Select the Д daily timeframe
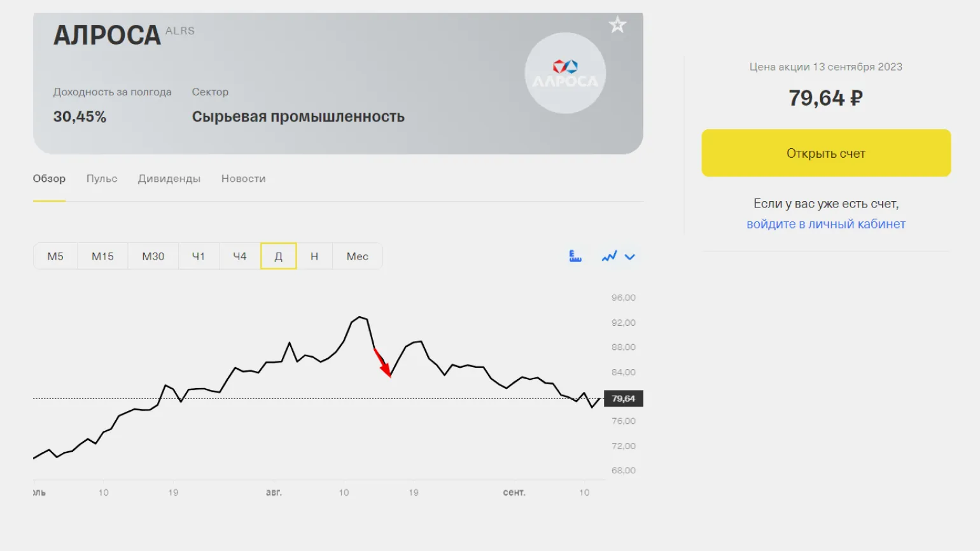 coord(278,256)
